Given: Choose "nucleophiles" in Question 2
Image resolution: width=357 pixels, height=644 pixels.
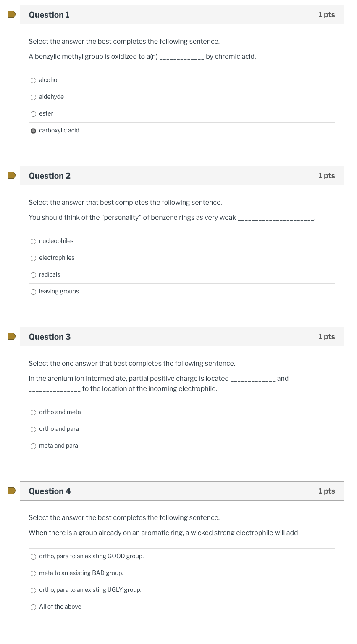Looking at the screenshot, I should pyautogui.click(x=33, y=241).
